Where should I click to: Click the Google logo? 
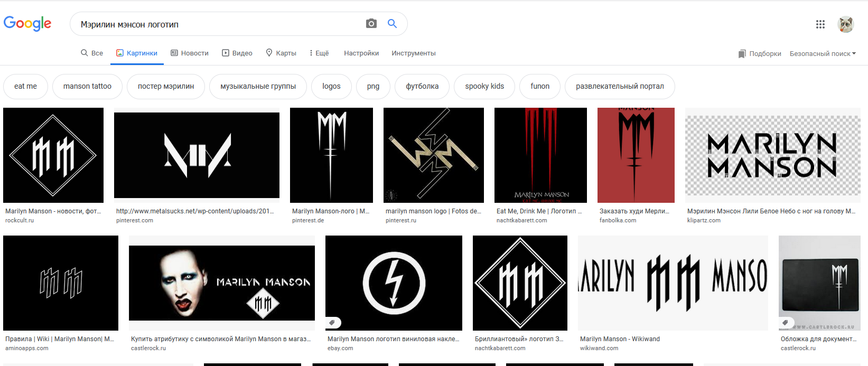27,24
